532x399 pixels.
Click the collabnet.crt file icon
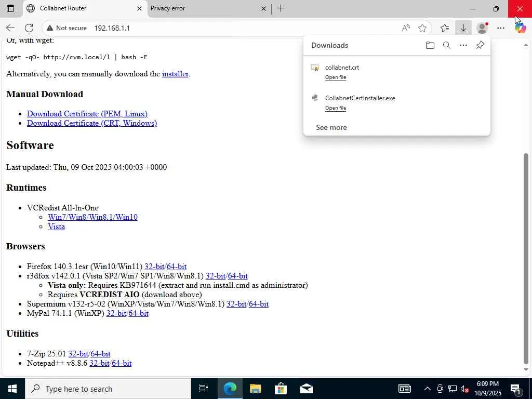[315, 68]
